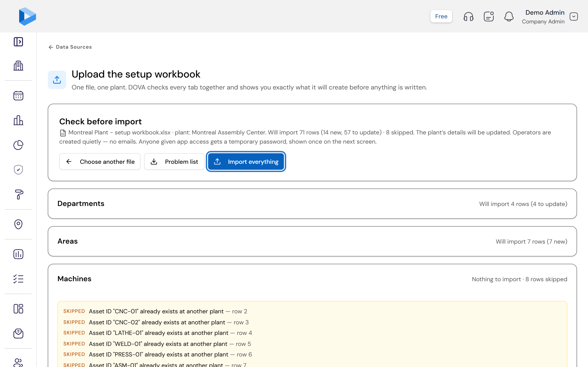
Task: Go back to Data Sources
Action: click(x=70, y=47)
